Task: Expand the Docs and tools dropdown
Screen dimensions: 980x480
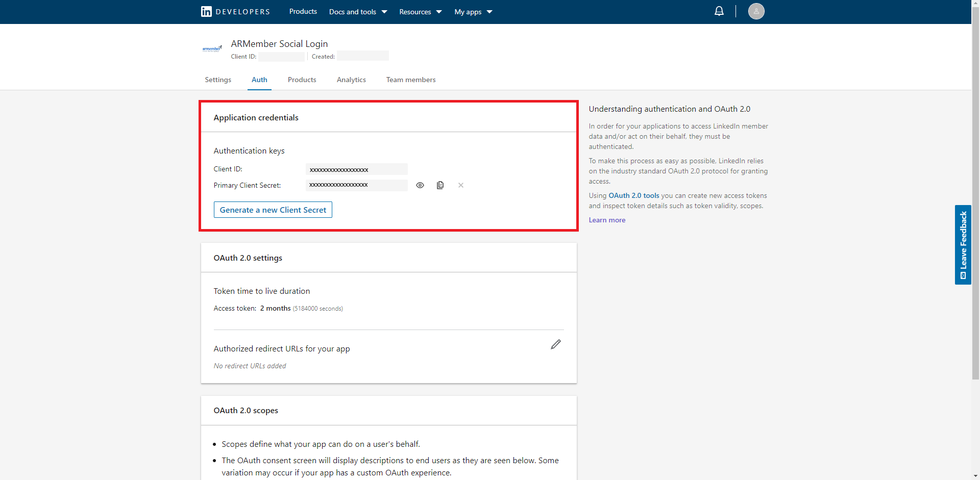Action: tap(358, 12)
